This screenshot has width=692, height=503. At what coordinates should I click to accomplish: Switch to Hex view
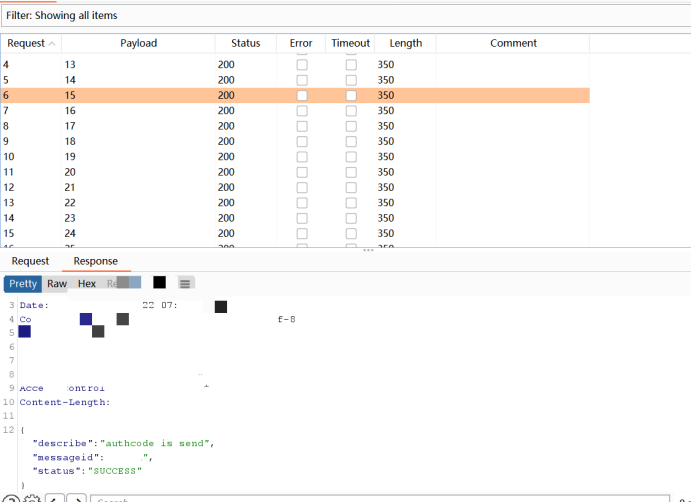pyautogui.click(x=87, y=283)
